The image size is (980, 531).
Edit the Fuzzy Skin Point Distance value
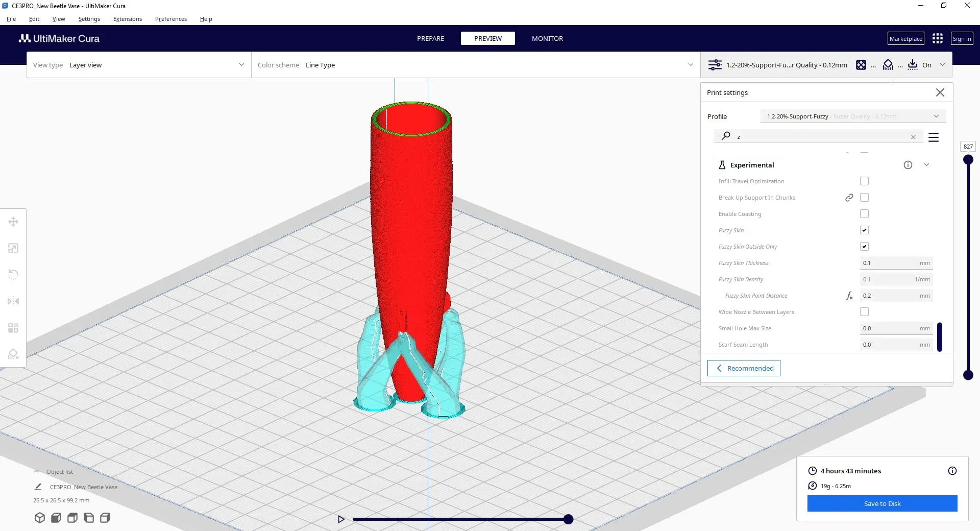(896, 296)
